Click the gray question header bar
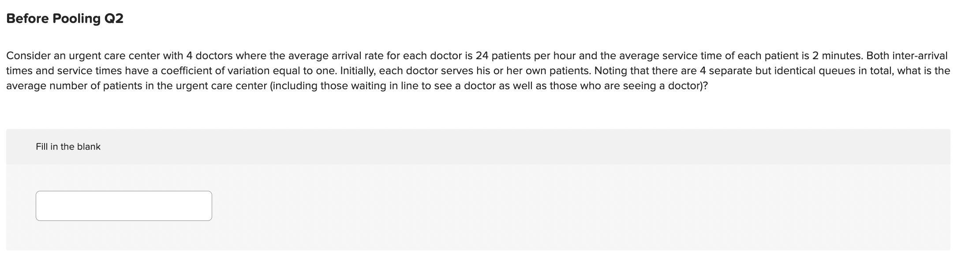 pyautogui.click(x=485, y=146)
